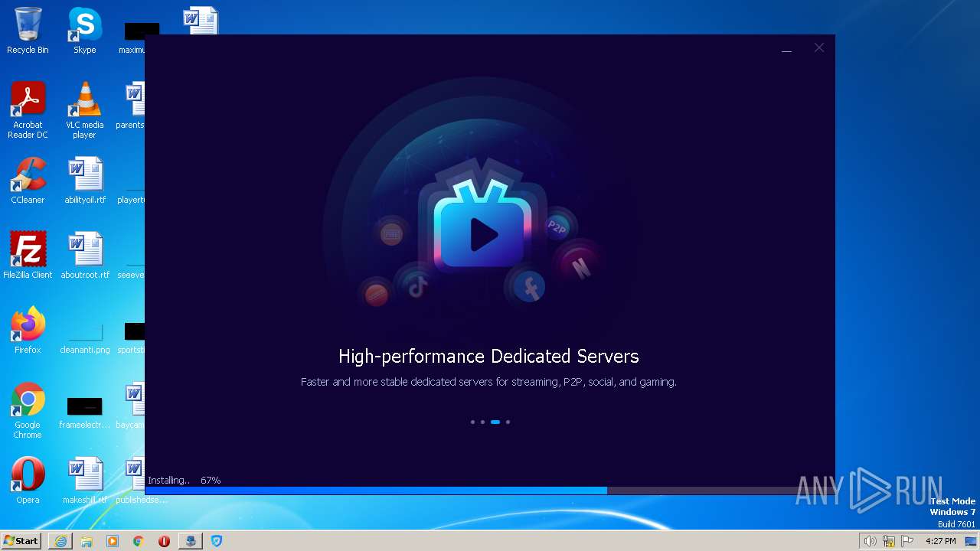The width and height of the screenshot is (980, 551).
Task: Select the makeshill.rtf document
Action: tap(85, 481)
